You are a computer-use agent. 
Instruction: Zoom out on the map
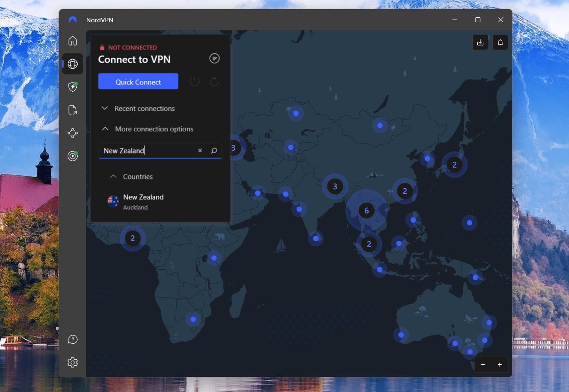pos(483,364)
